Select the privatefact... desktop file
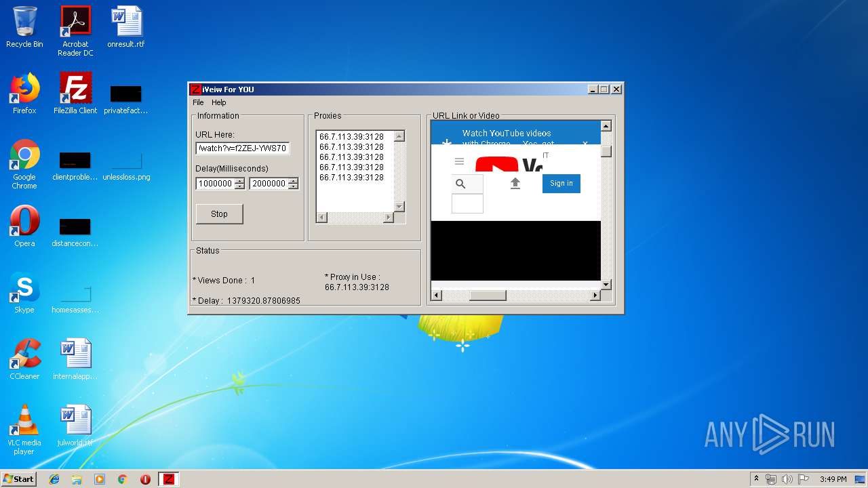 [x=126, y=99]
